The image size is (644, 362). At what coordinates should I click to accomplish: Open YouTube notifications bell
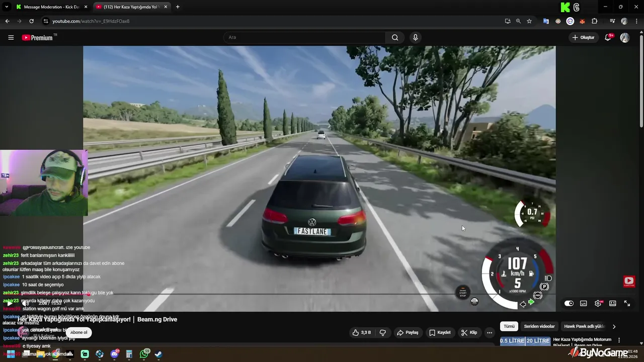(x=608, y=37)
